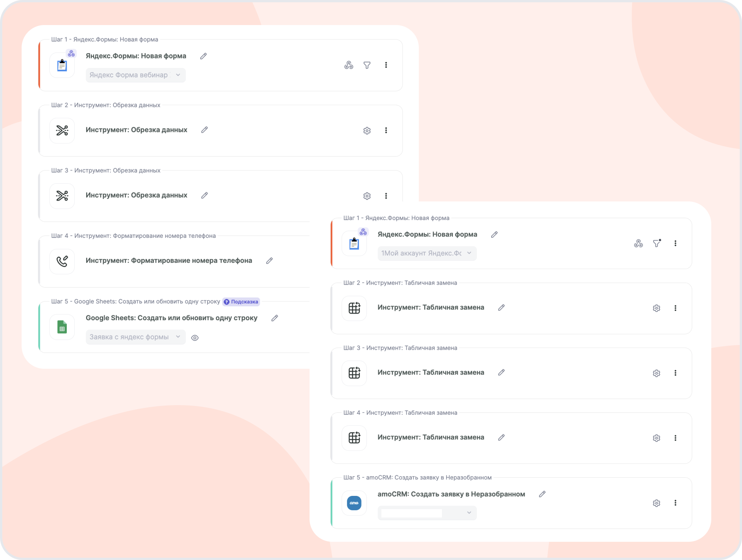The width and height of the screenshot is (742, 560).
Task: Click the small label 'Шаг 5 - amoCRM: Создать заявку в Неразобранном'
Action: (418, 478)
